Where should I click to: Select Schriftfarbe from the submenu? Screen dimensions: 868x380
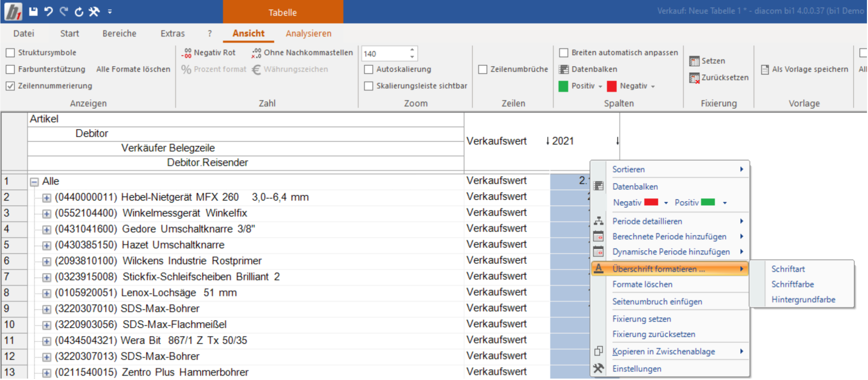point(793,284)
